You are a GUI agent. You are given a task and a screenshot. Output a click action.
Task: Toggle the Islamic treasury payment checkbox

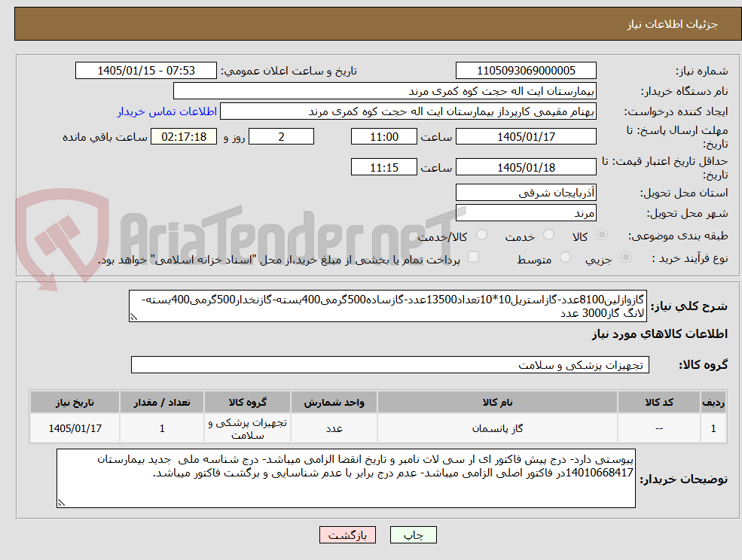pos(473,257)
